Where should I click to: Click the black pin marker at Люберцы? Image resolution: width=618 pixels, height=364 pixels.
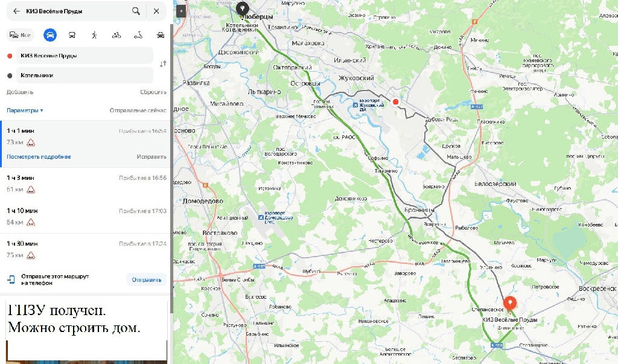pyautogui.click(x=243, y=8)
